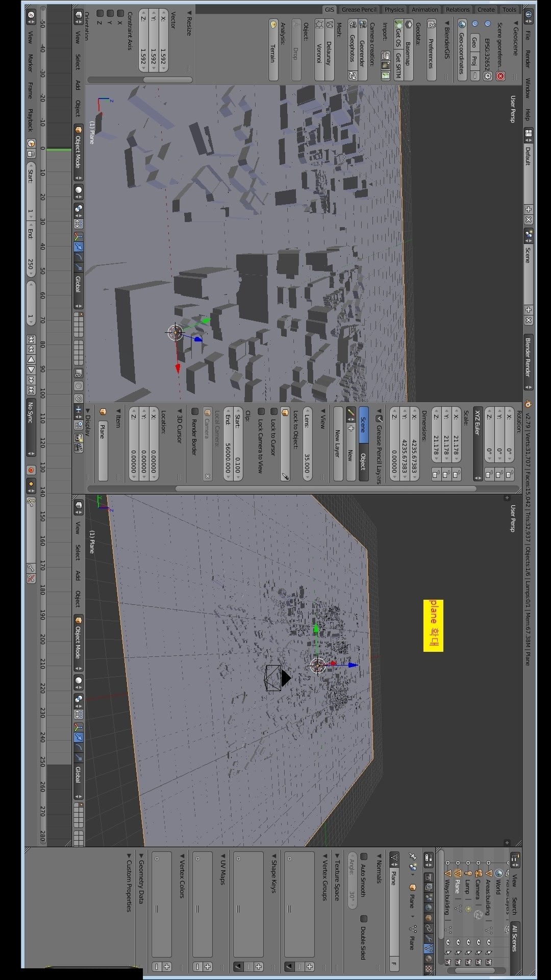The height and width of the screenshot is (980, 551).
Task: Select the Grease Pencil Scene toggle
Action: point(363,425)
